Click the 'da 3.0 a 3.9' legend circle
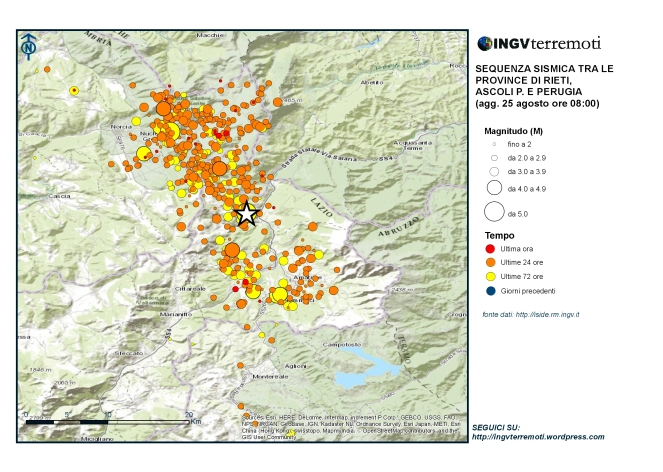 493,172
